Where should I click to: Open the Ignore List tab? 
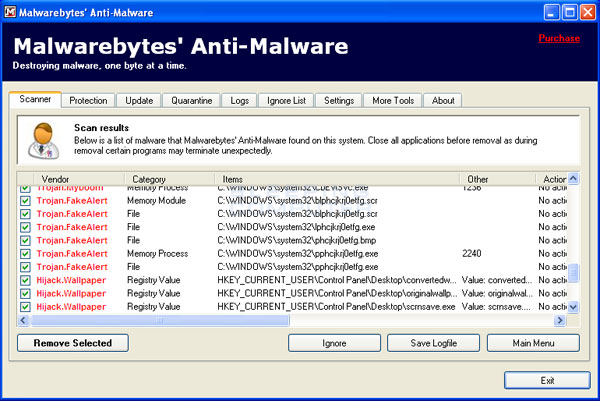(286, 101)
